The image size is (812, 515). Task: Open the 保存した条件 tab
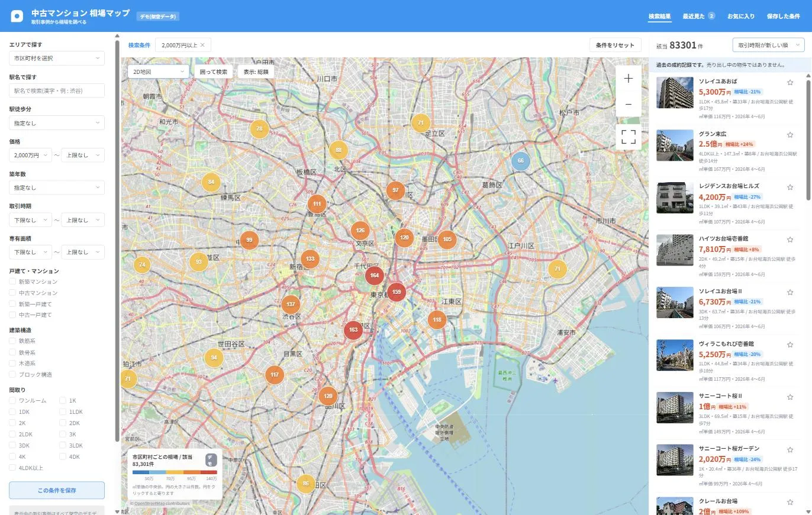(x=784, y=17)
